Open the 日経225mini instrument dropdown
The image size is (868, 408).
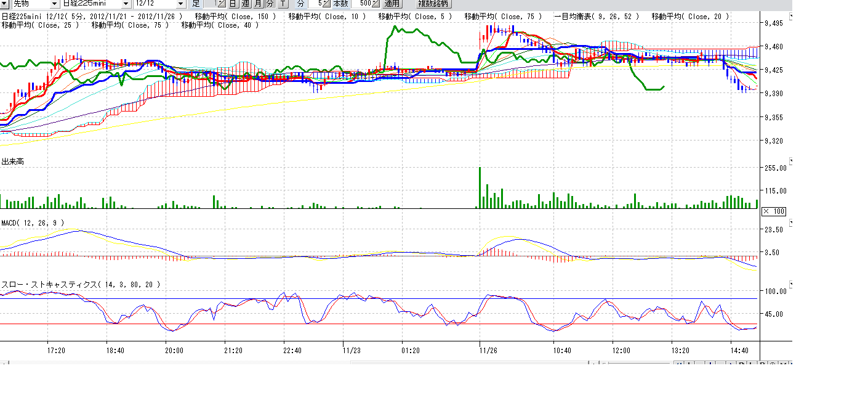(126, 3)
